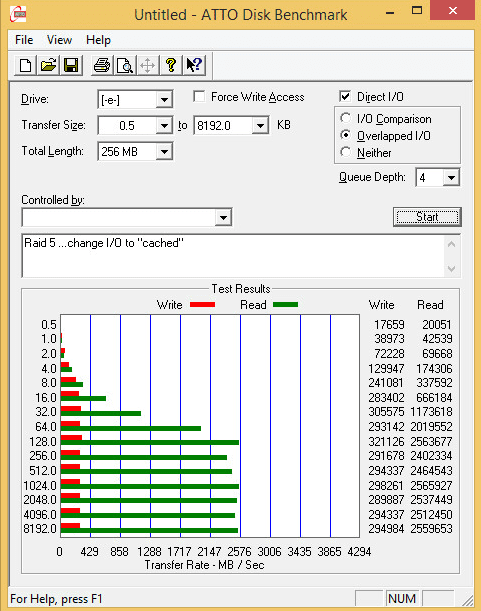Select the I/O Comparison radio button
This screenshot has height=611, width=481.
pyautogui.click(x=345, y=118)
